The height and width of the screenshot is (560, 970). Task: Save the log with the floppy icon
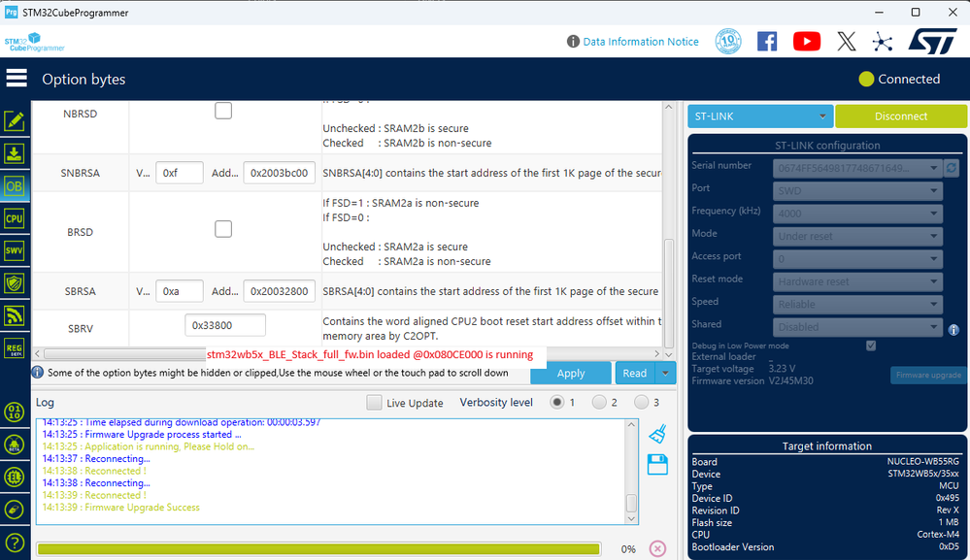pos(657,465)
